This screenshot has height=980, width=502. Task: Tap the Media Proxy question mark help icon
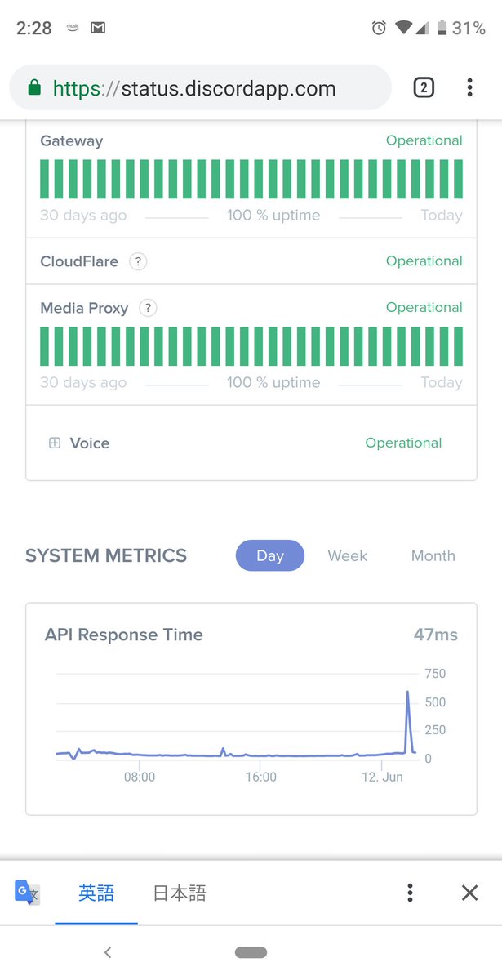coord(148,308)
